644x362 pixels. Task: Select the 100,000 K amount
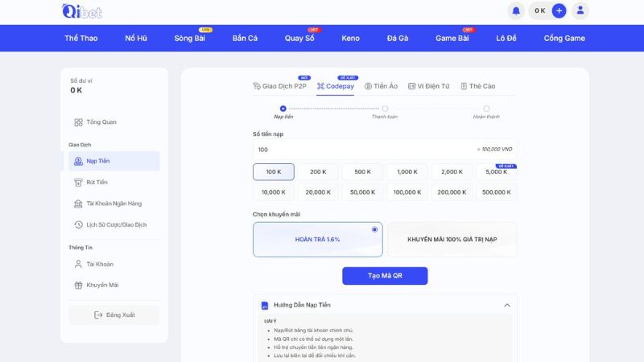pyautogui.click(x=407, y=192)
